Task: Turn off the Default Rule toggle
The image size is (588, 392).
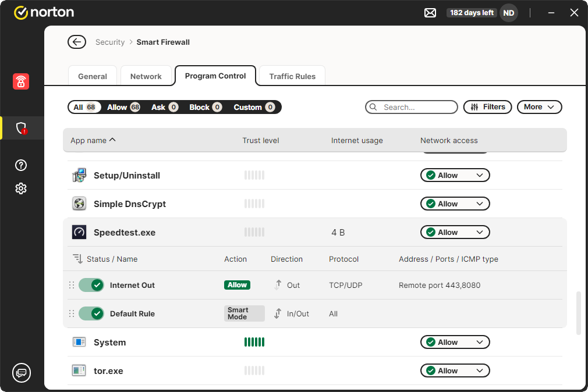Action: pos(91,313)
